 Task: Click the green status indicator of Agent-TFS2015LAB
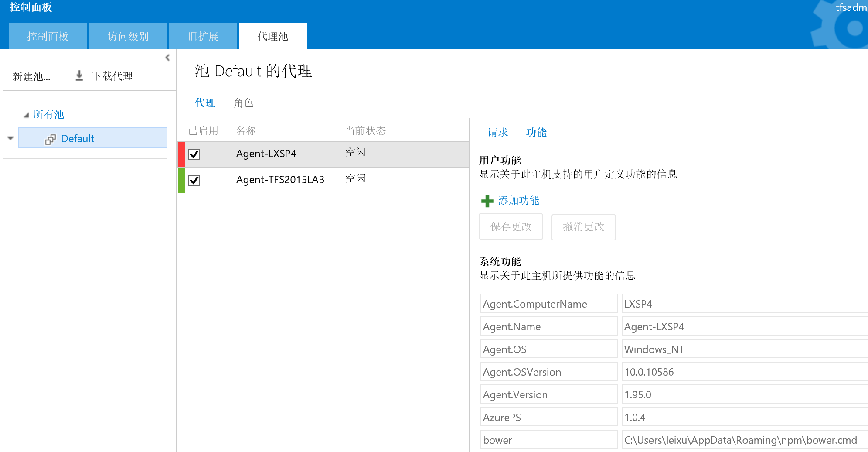(181, 181)
